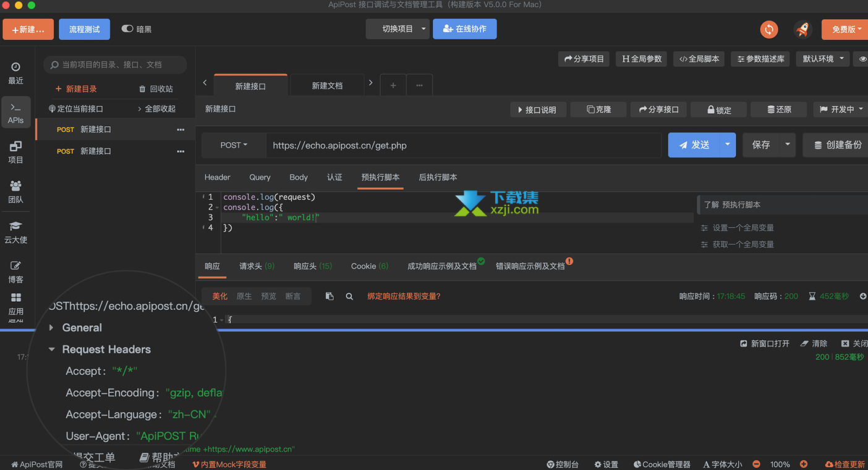Open the 发送 send dropdown arrow
Image resolution: width=868 pixels, height=470 pixels.
coord(728,145)
